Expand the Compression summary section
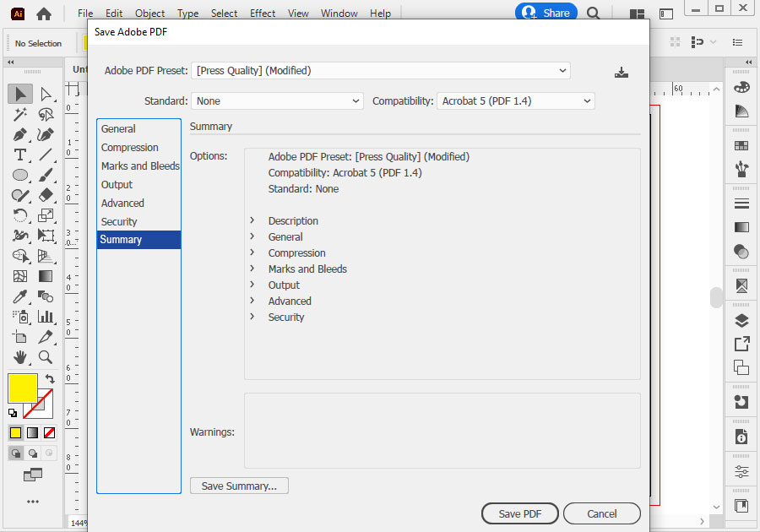This screenshot has width=760, height=532. (252, 252)
